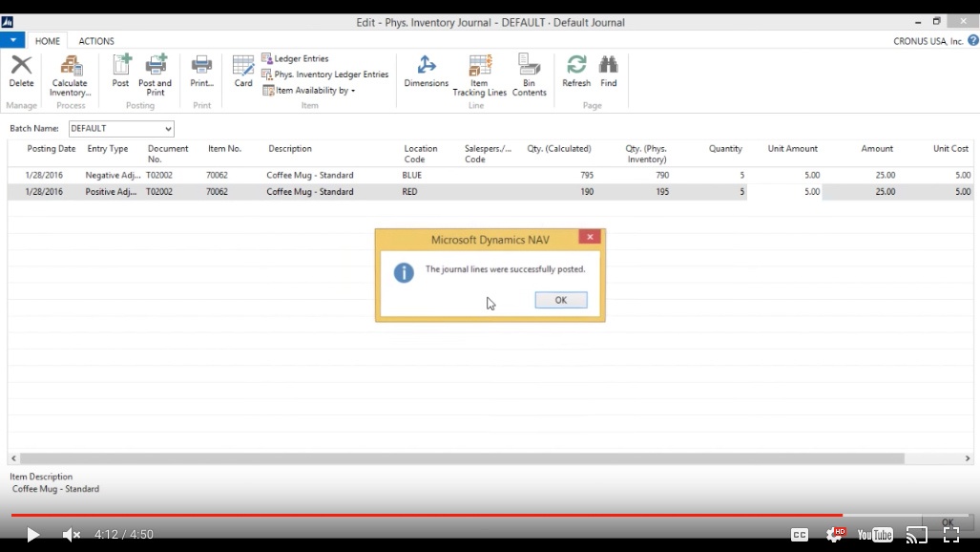This screenshot has width=980, height=552.
Task: Click the Document No. column header
Action: click(168, 154)
